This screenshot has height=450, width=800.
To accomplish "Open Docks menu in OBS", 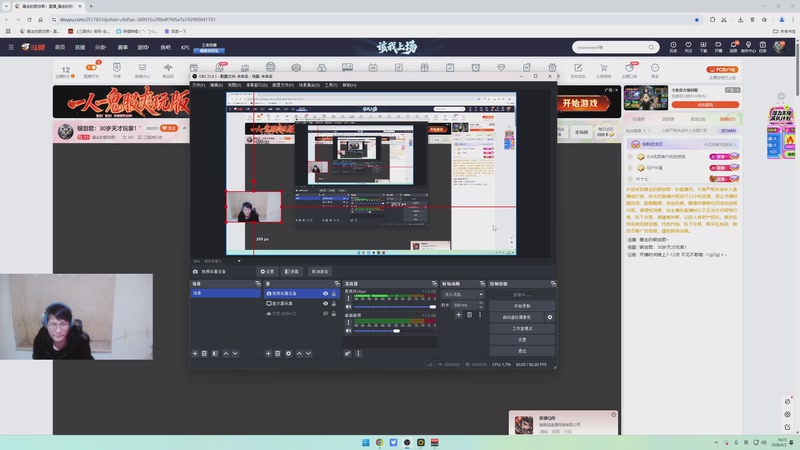I will click(x=256, y=85).
